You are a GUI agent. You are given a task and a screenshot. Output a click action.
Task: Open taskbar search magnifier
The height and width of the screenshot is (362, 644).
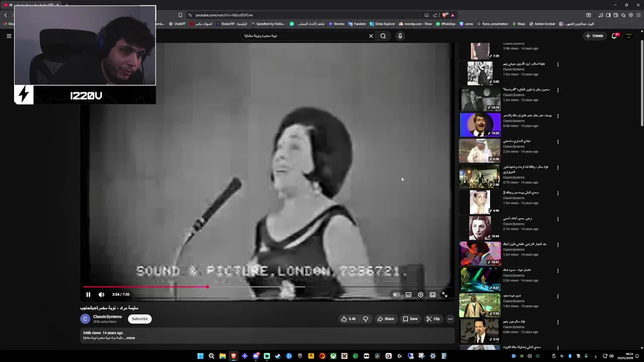(x=211, y=356)
